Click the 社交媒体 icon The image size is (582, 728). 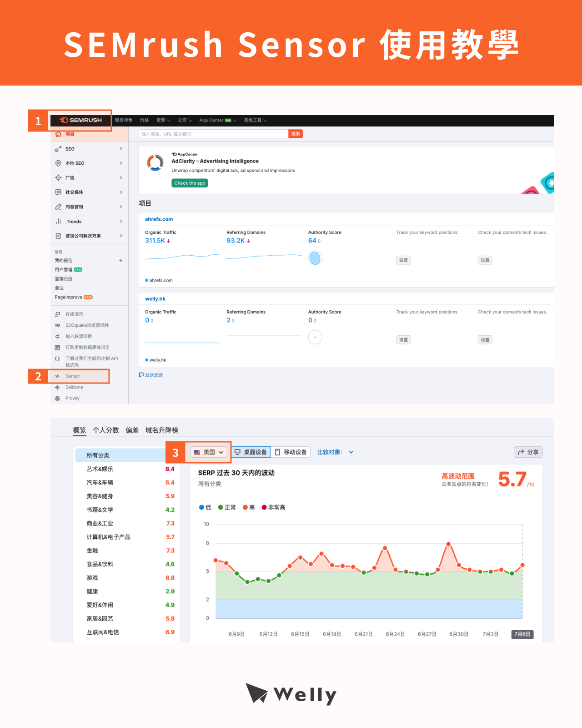(x=58, y=192)
